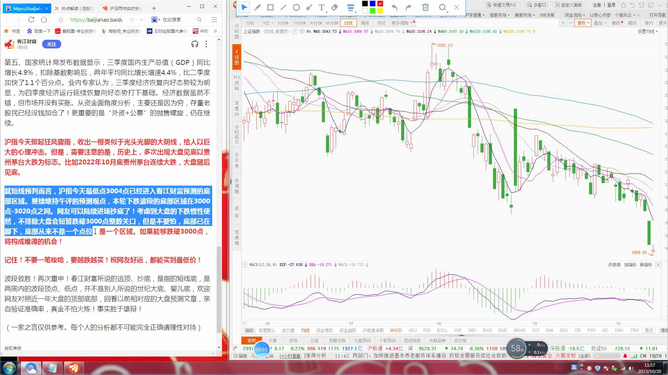668x375 pixels.
Task: Select the eraser tool
Action: (x=335, y=7)
